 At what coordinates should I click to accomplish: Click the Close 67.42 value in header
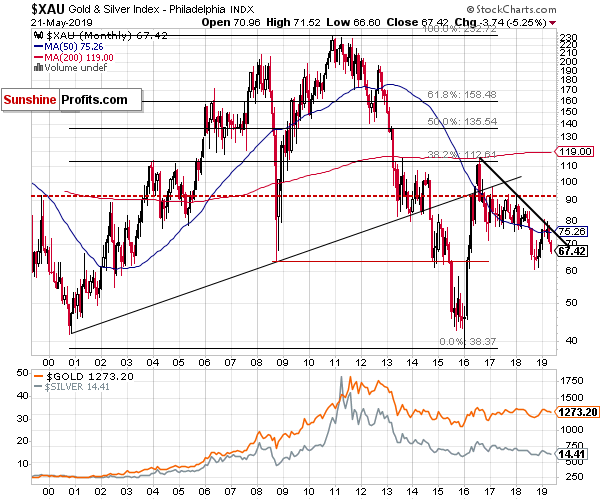pos(417,22)
